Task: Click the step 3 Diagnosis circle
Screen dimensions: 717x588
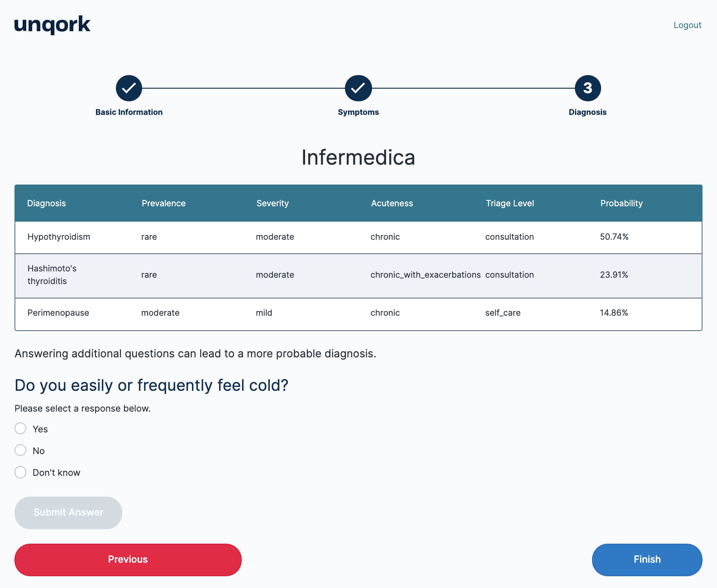Action: [x=588, y=88]
